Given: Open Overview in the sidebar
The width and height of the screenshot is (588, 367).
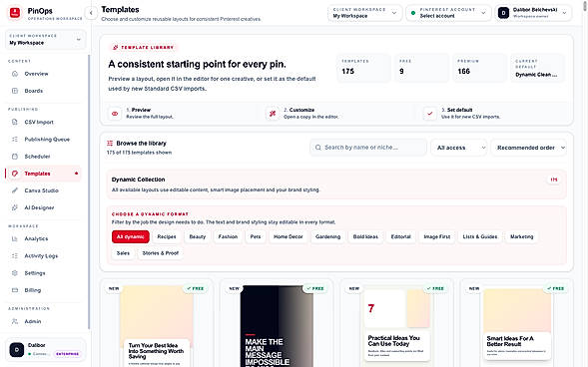Looking at the screenshot, I should pyautogui.click(x=44, y=74).
